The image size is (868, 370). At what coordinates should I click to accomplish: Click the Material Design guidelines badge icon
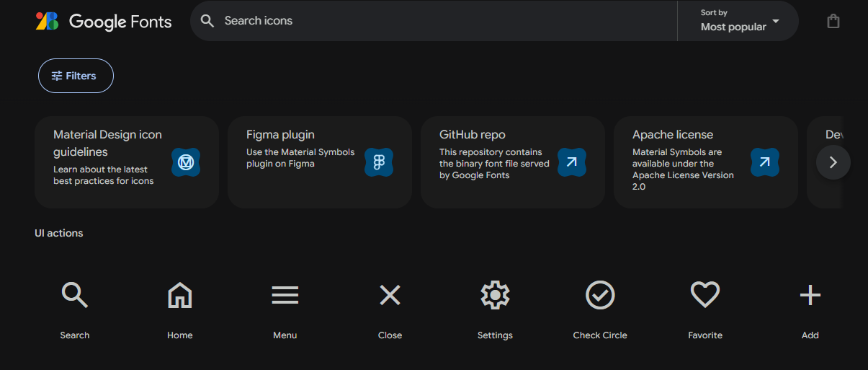click(186, 163)
